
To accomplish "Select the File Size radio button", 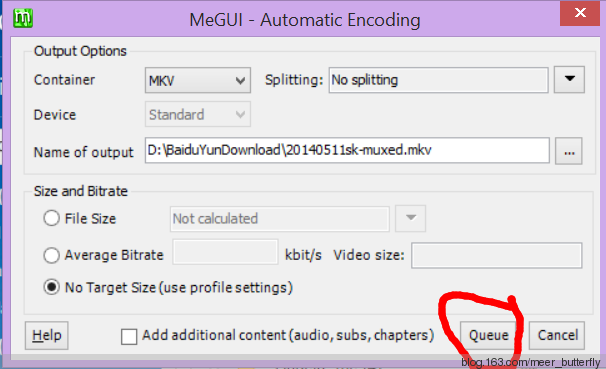I will point(51,218).
